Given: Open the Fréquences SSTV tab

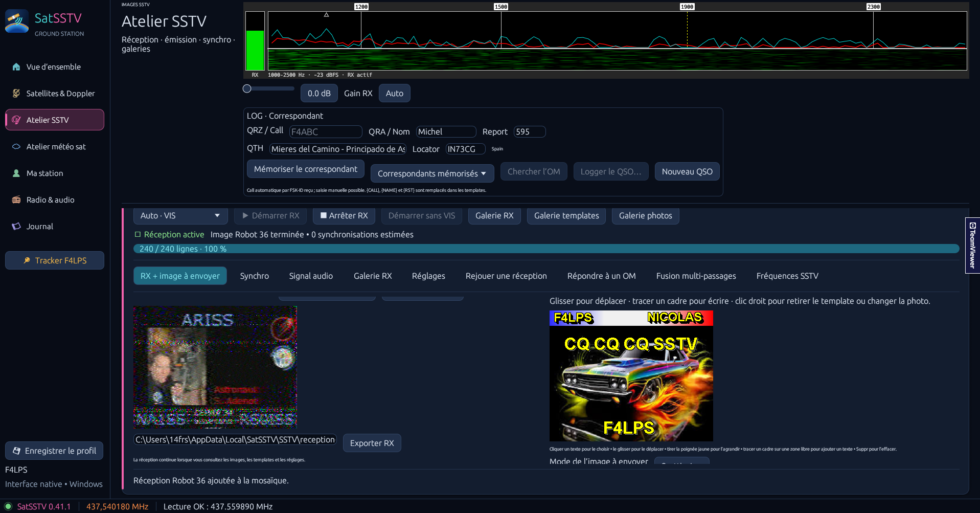Looking at the screenshot, I should (x=787, y=276).
